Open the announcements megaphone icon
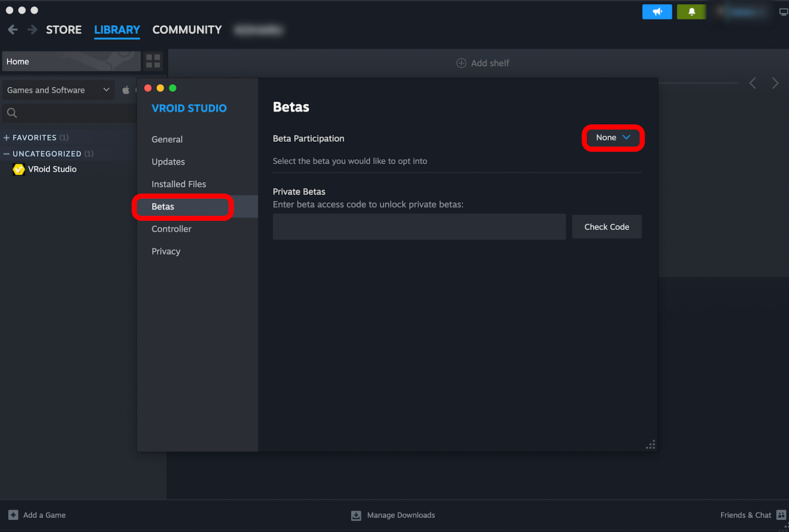This screenshot has width=789, height=532. pos(657,12)
